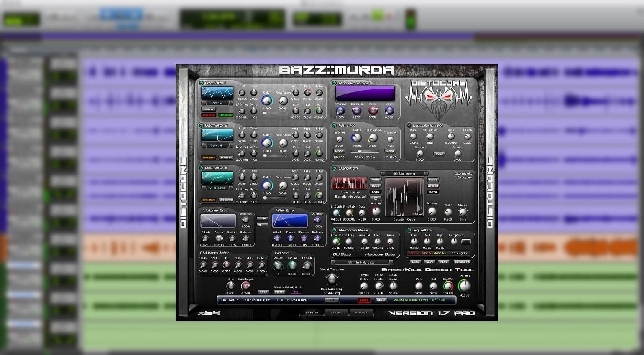
Task: Click the master Volume knob
Action: 464,285
